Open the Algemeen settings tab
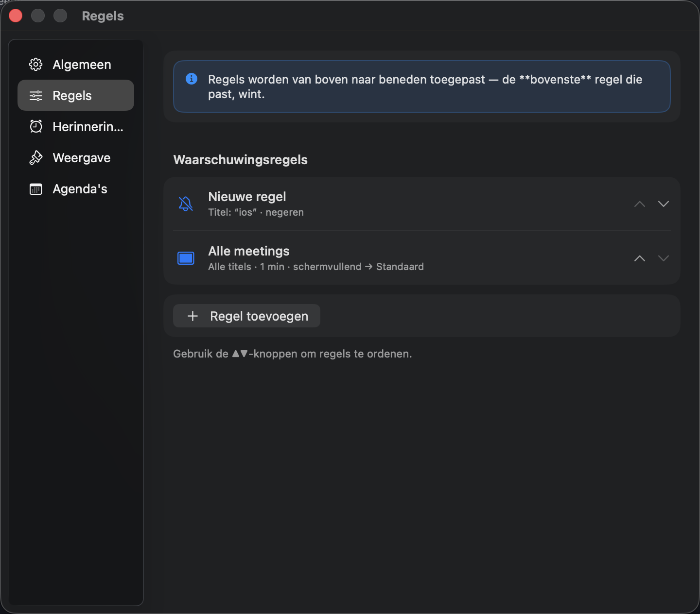Viewport: 700px width, 614px height. [76, 65]
